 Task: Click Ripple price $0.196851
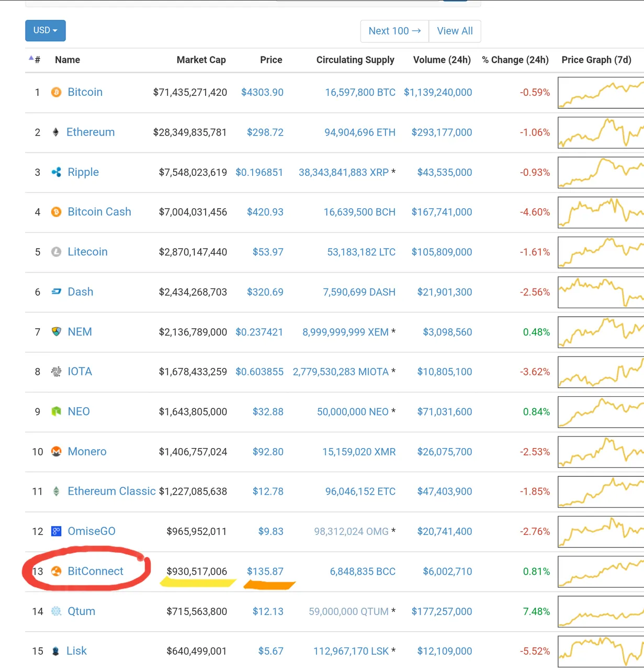[x=259, y=172]
